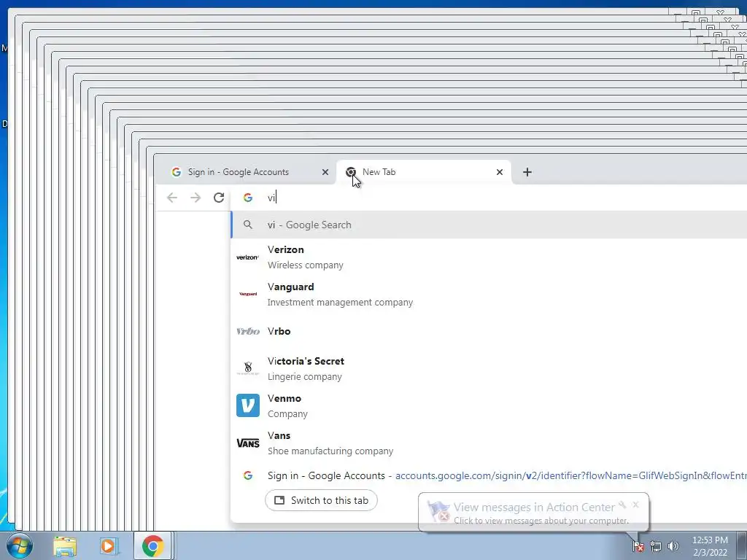Click the Verizon logo in the suggestions
This screenshot has height=560, width=747.
[x=248, y=257]
